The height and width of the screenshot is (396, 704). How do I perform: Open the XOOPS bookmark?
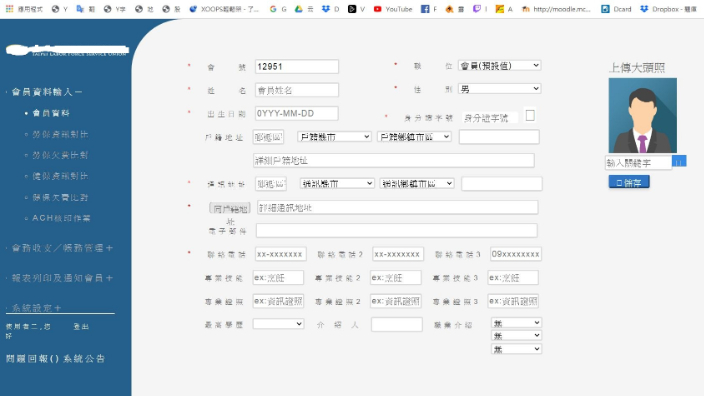[x=224, y=9]
